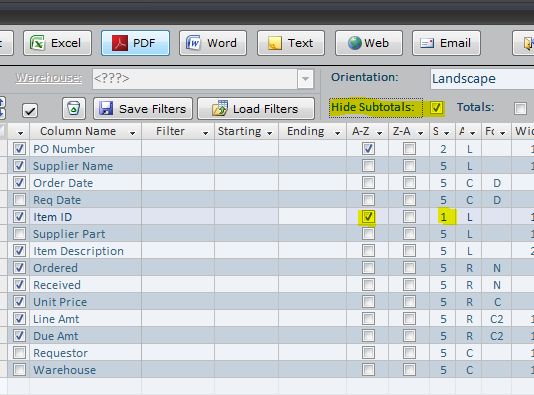This screenshot has height=395, width=534.
Task: Check the Supplier Part include checkbox
Action: click(19, 234)
